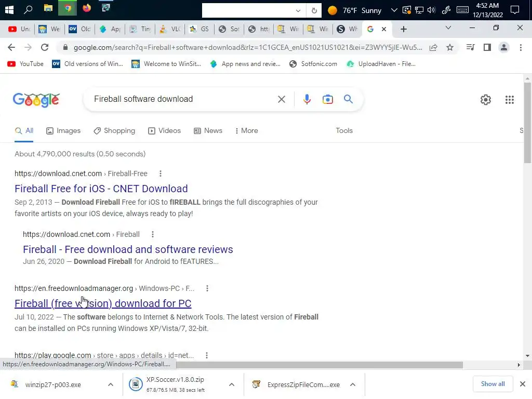Open Fireball Free for iOS CNET link
Screen dimensions: 532x399
(101, 189)
